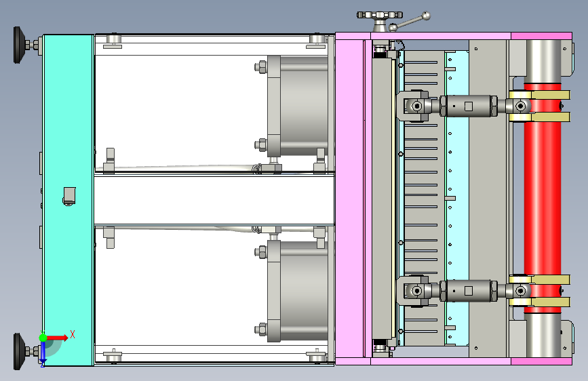Select the red roller cylinder
Viewport: 588px width, 381px height.
coord(543,199)
